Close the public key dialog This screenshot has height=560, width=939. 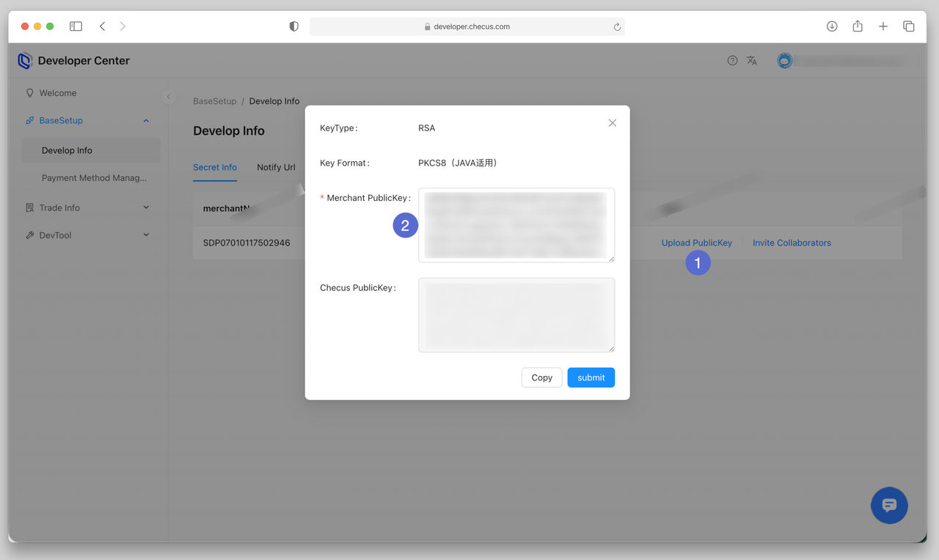(612, 123)
